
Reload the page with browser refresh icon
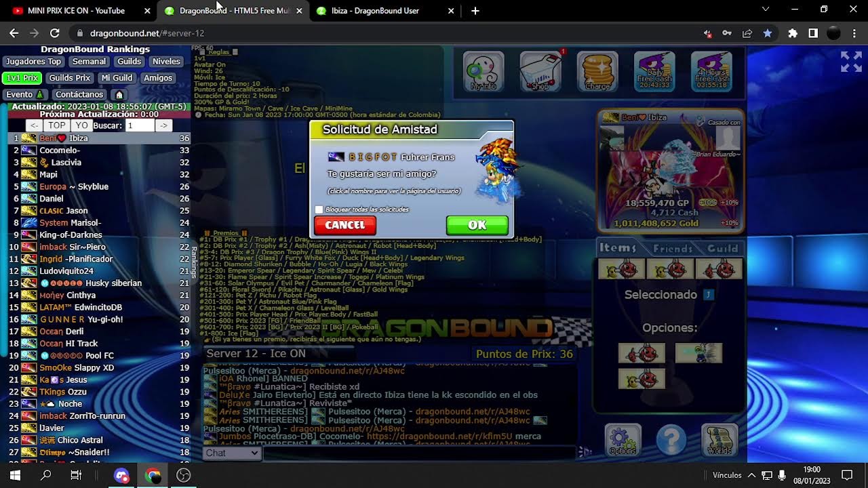55,33
